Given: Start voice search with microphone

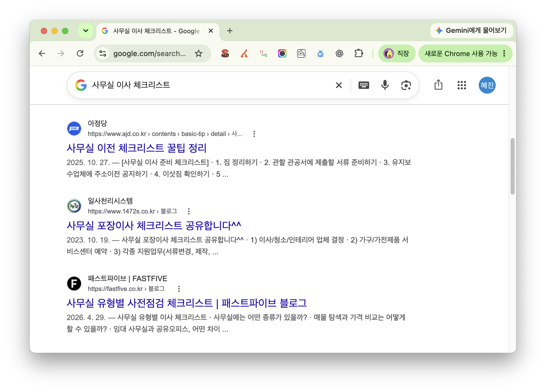Looking at the screenshot, I should click(385, 85).
